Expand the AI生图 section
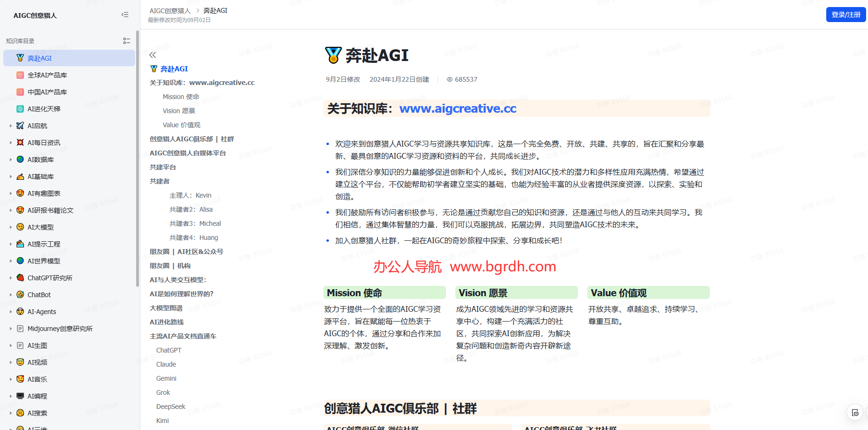 click(x=11, y=345)
